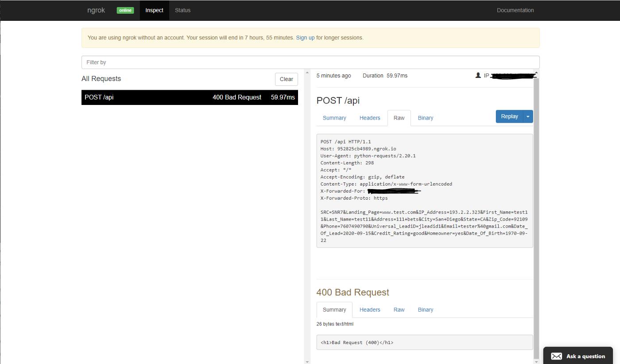Image resolution: width=620 pixels, height=364 pixels.
Task: Click the Clear button above All Requests
Action: (x=286, y=79)
